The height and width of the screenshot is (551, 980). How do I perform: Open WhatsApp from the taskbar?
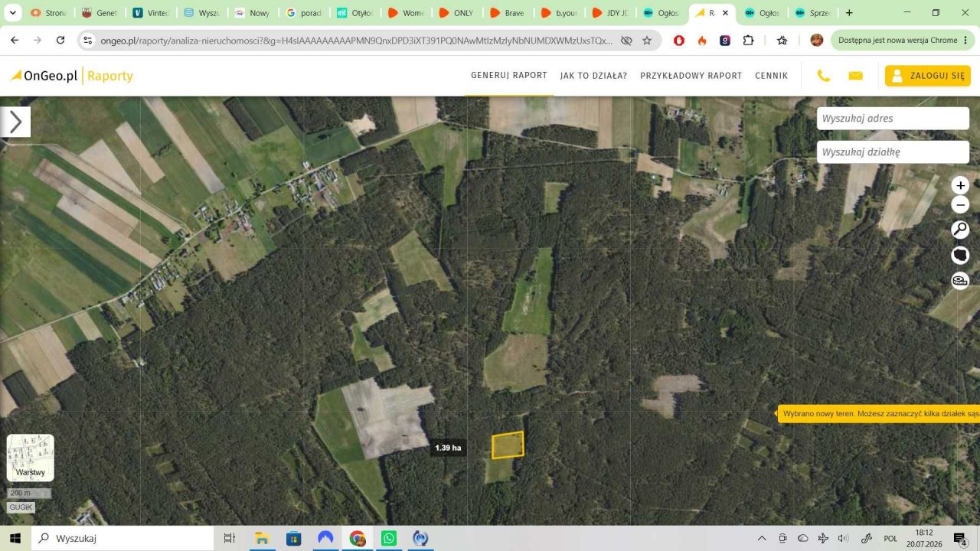pyautogui.click(x=389, y=538)
